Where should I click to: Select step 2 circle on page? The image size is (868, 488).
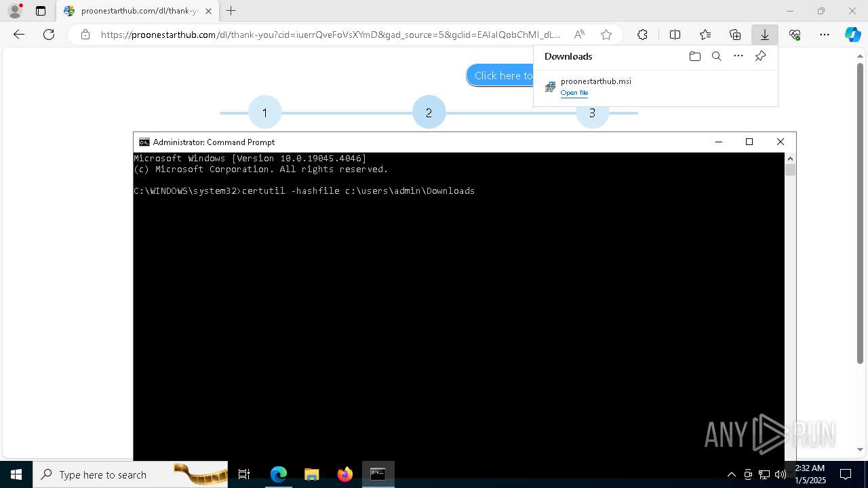click(x=429, y=113)
